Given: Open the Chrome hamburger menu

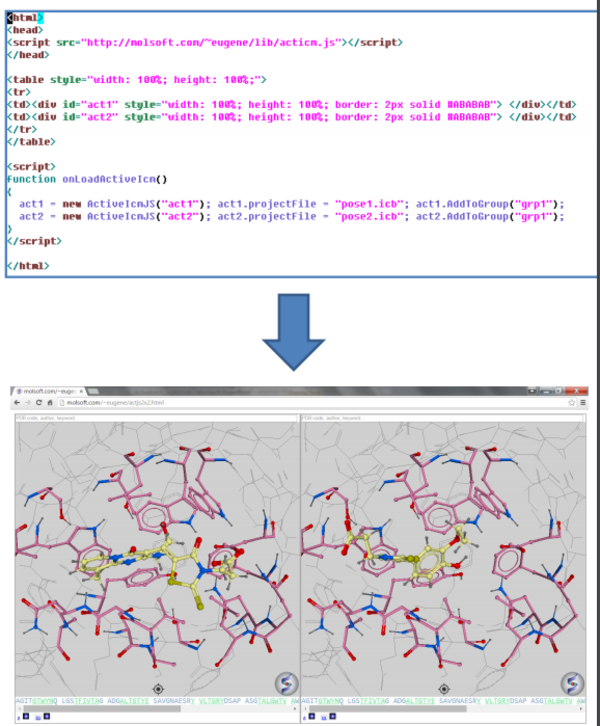Looking at the screenshot, I should (582, 402).
